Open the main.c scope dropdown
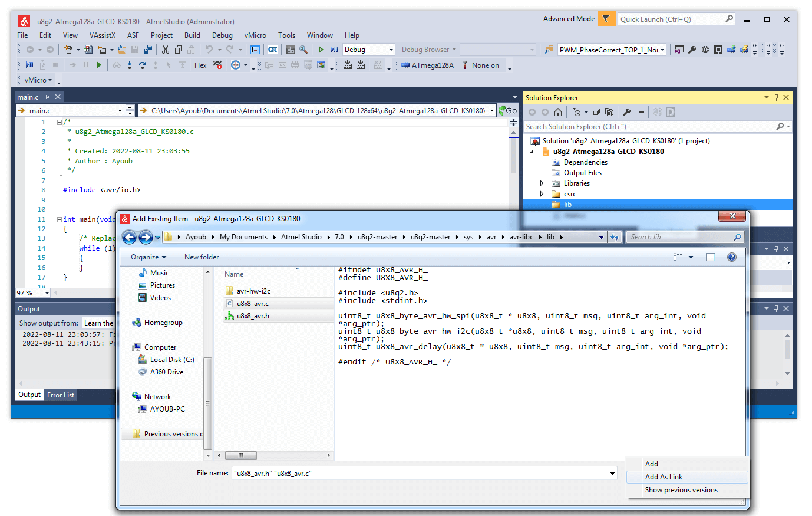Viewport: 812px width, 516px height. (x=120, y=110)
